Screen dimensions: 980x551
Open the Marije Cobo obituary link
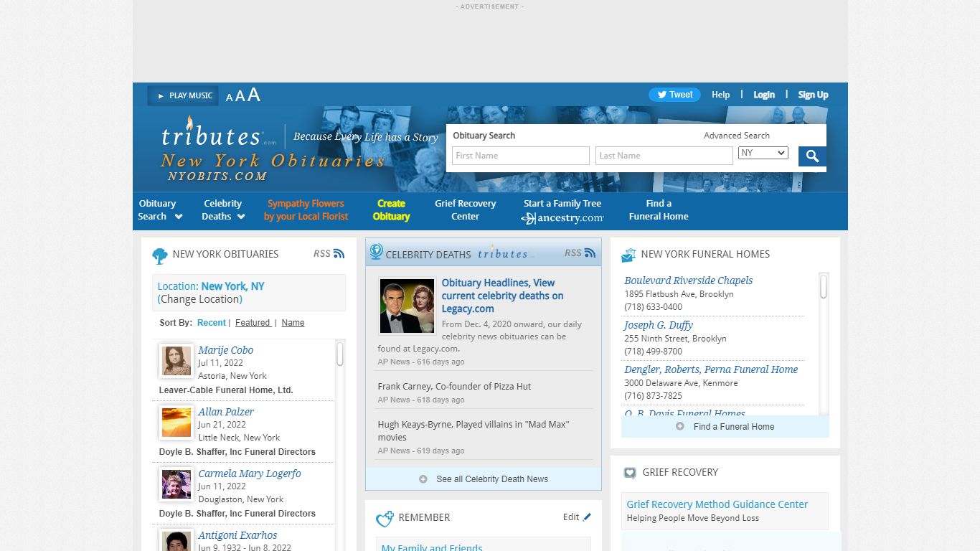[x=226, y=350]
